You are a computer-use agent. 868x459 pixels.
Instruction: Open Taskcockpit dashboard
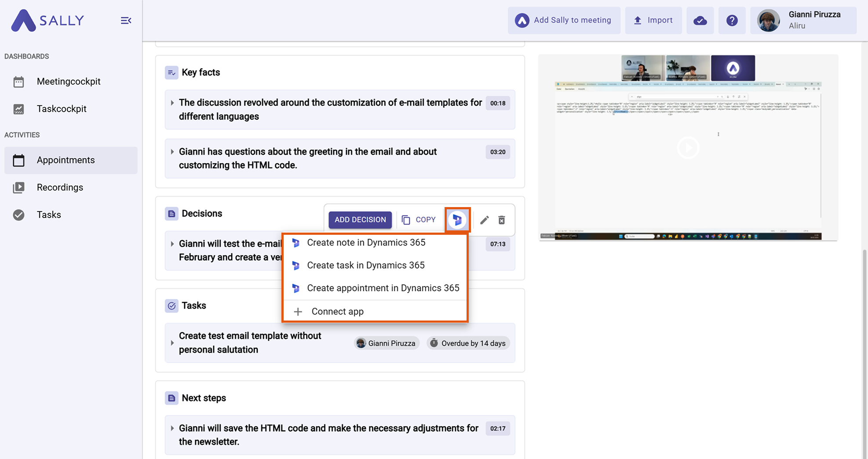(71, 109)
